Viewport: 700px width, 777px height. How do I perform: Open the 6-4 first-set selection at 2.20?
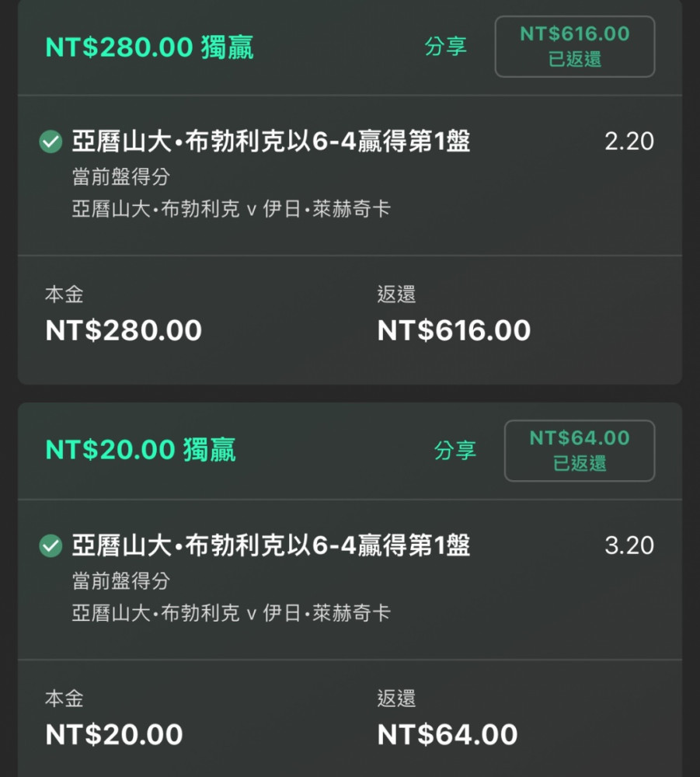pyautogui.click(x=271, y=141)
